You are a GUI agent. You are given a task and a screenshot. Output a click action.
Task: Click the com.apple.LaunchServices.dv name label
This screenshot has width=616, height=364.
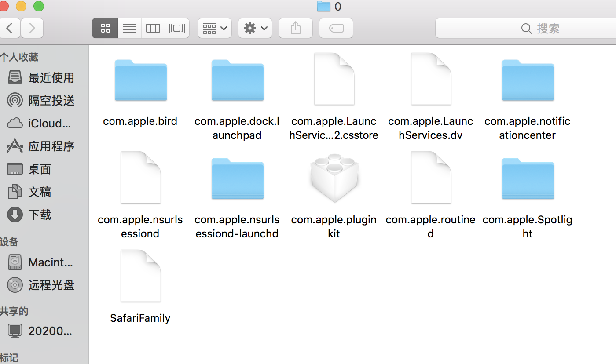pyautogui.click(x=431, y=128)
